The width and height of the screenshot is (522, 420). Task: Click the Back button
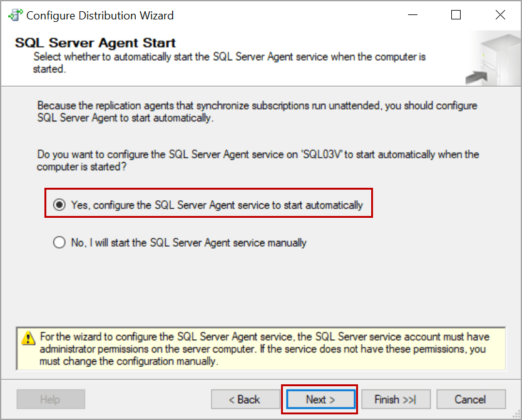click(245, 399)
